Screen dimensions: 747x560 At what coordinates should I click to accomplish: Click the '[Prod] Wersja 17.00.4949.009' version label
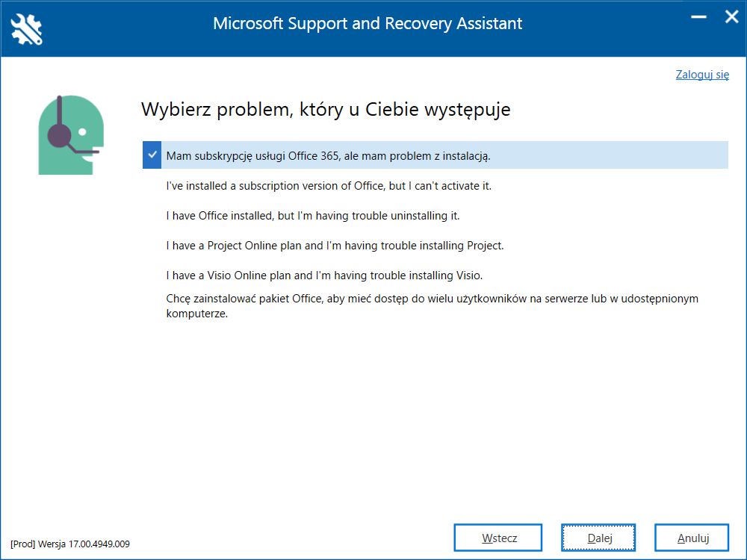pos(70,544)
